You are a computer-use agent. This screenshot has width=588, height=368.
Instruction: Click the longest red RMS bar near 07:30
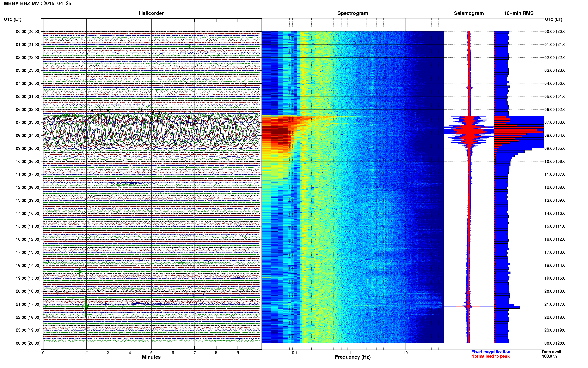pyautogui.click(x=519, y=128)
